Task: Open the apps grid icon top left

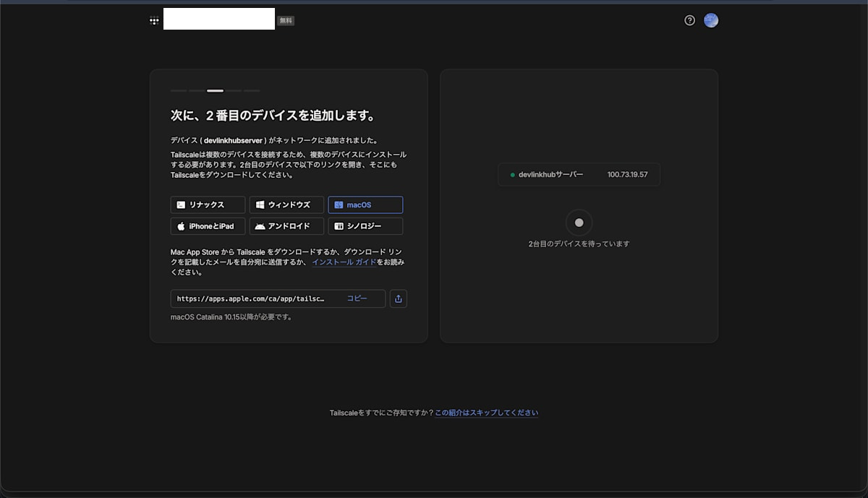Action: point(153,20)
